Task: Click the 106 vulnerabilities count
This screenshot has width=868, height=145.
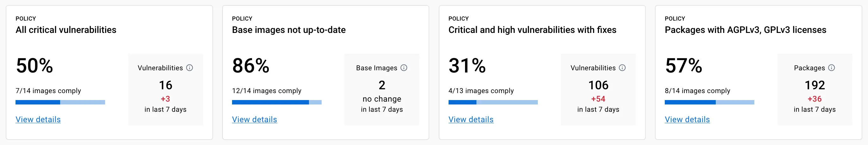Action: [x=598, y=85]
